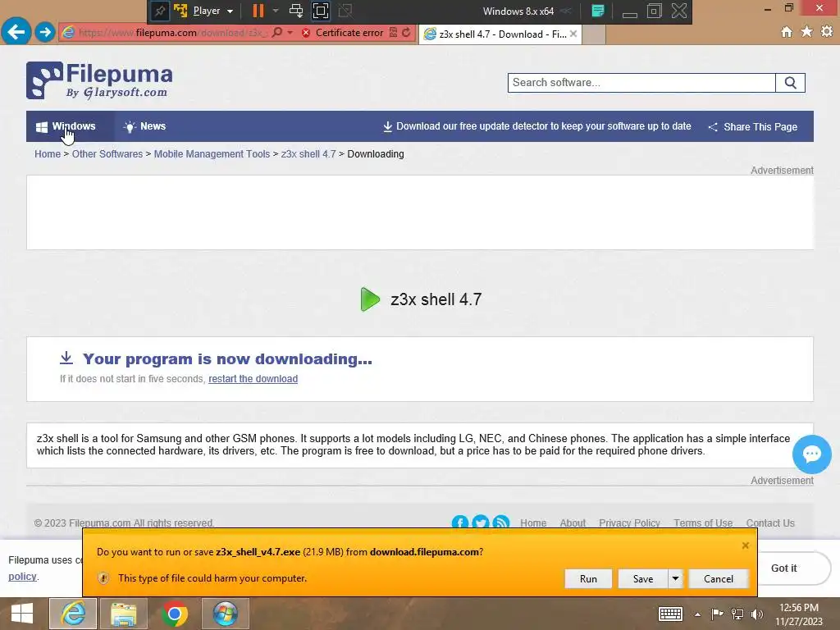Open File Explorer on the taskbar

(x=123, y=614)
